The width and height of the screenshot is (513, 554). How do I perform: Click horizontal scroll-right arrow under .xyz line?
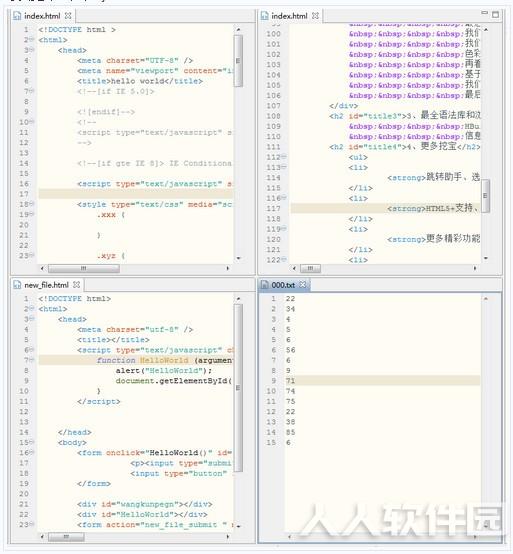tap(228, 269)
